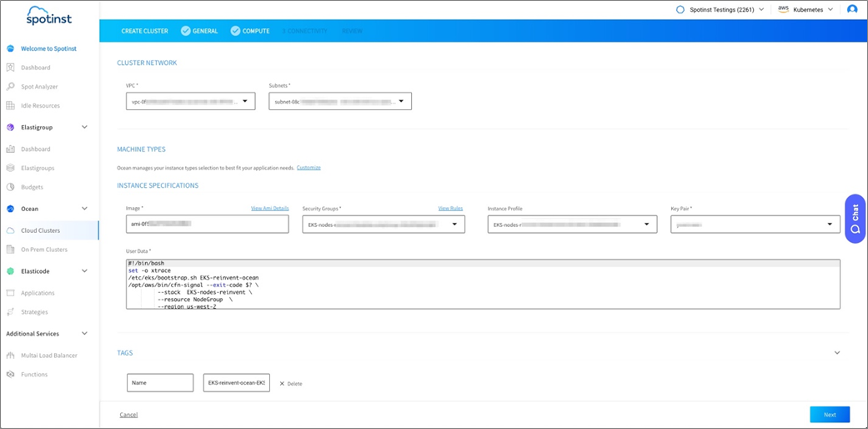Open the top Dashboard sidebar icon
Image resolution: width=868 pixels, height=429 pixels.
point(10,68)
